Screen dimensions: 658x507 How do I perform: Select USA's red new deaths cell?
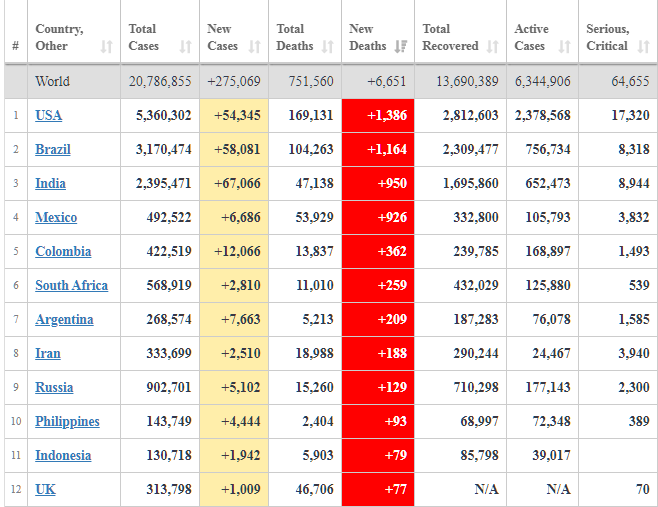pyautogui.click(x=378, y=115)
